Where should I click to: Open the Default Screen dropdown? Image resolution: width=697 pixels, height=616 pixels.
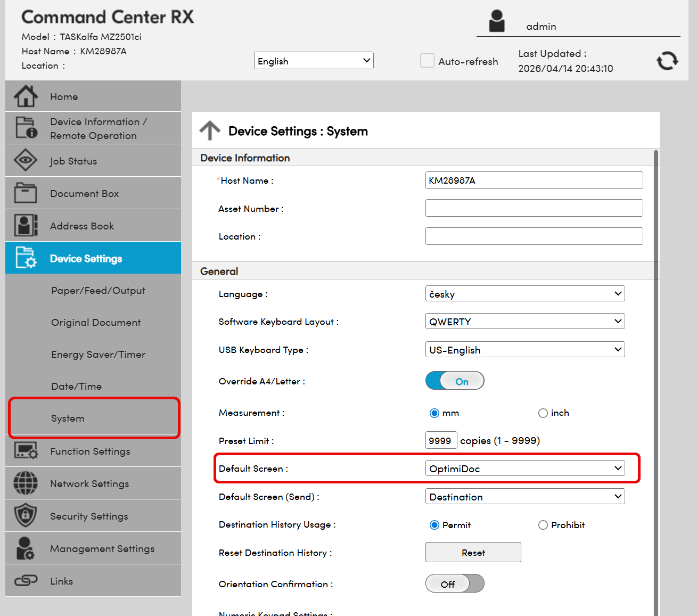coord(524,469)
